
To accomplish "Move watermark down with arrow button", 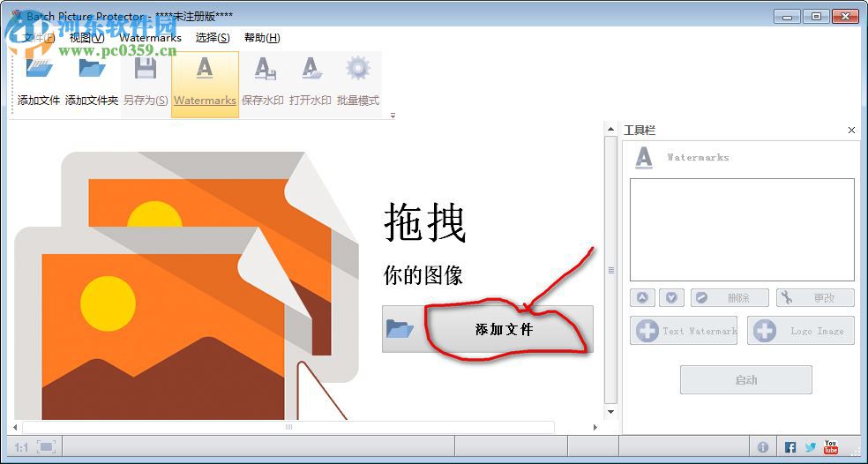I will point(671,298).
